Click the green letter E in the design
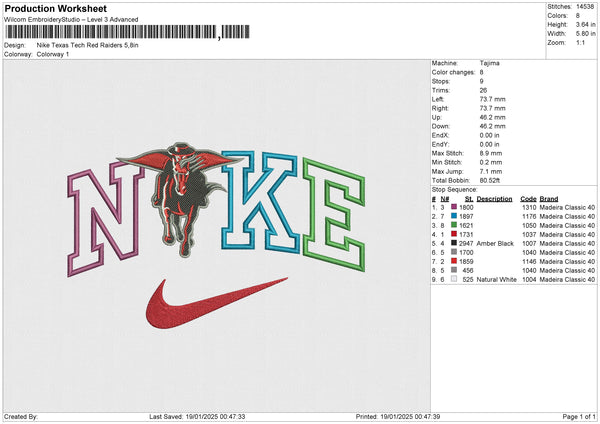This screenshot has height=424, width=600. [334, 214]
